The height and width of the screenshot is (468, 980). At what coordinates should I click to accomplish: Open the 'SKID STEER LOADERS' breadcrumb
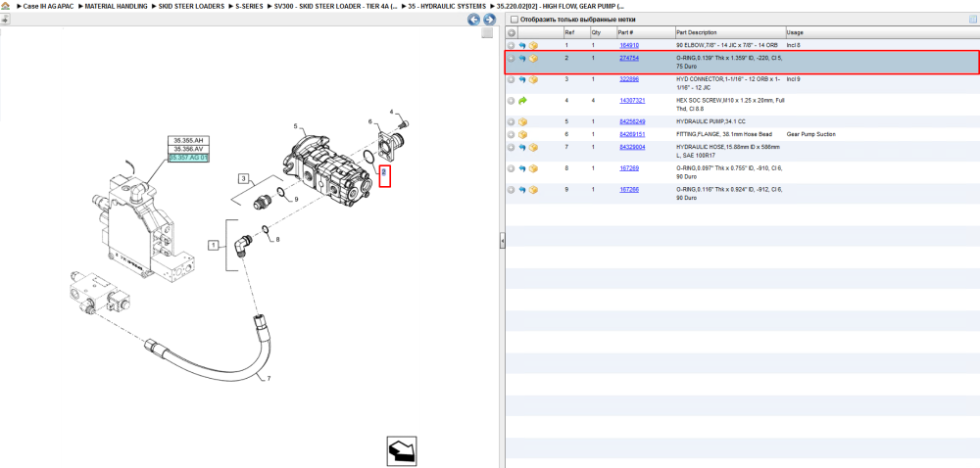[191, 6]
